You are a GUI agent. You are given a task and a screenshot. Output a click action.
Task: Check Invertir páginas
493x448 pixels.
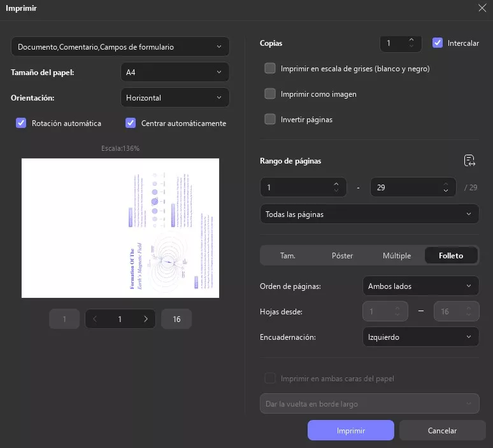[270, 119]
